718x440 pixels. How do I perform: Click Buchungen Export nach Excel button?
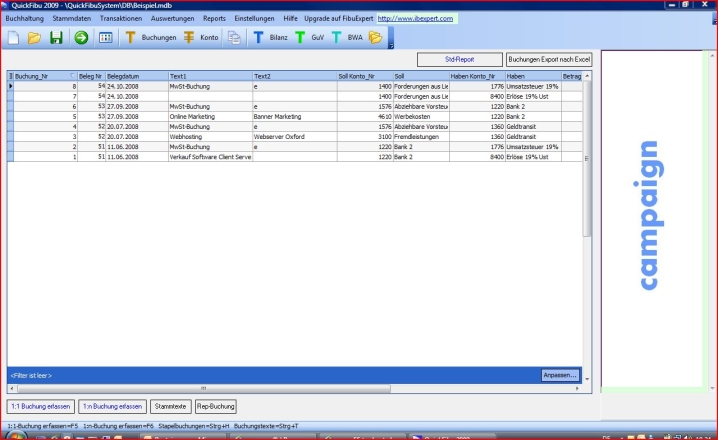click(x=549, y=60)
